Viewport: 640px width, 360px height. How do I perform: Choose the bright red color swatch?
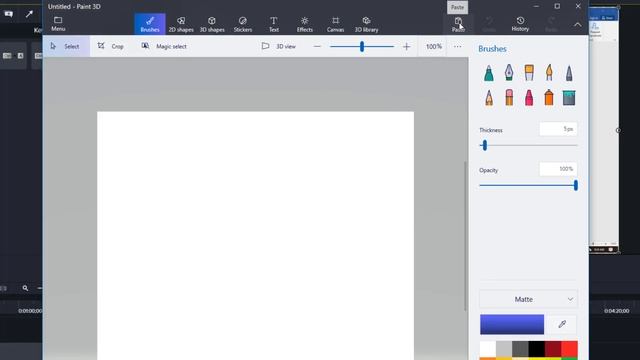pos(569,349)
